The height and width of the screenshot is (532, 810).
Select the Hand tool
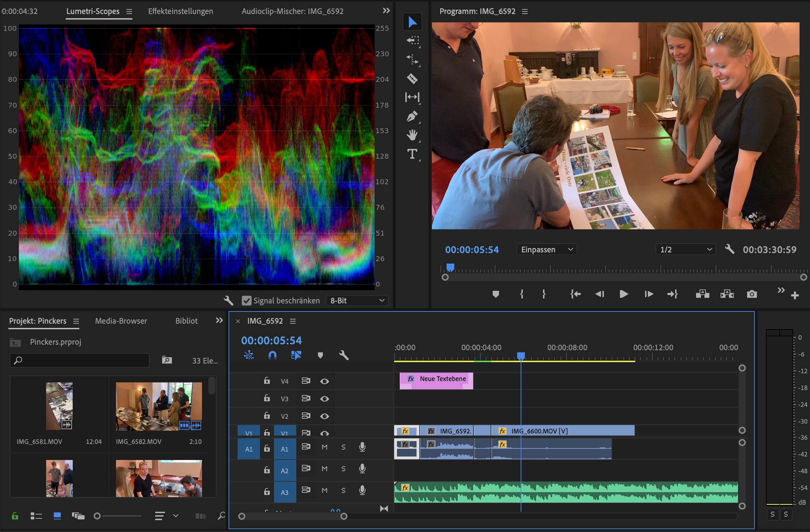(412, 135)
